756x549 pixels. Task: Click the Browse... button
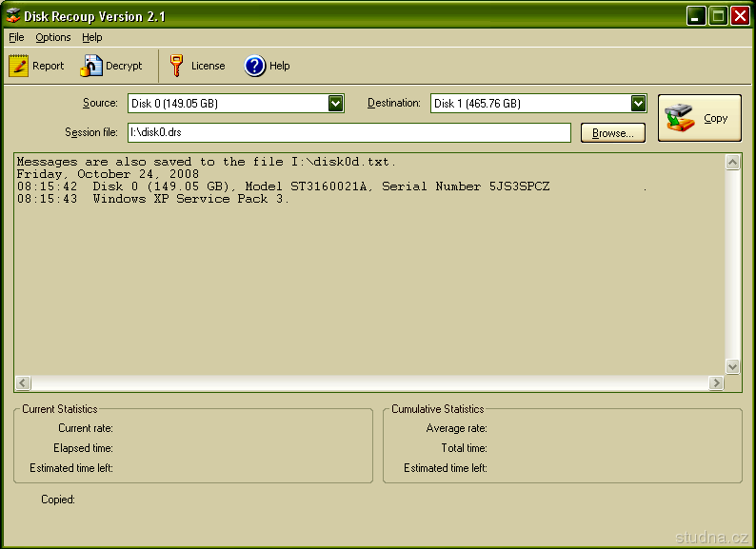tap(613, 133)
